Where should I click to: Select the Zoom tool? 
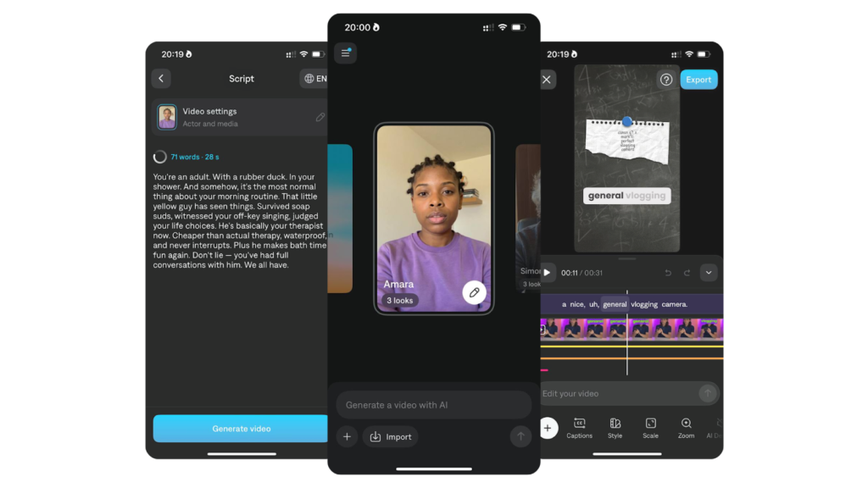click(x=686, y=428)
